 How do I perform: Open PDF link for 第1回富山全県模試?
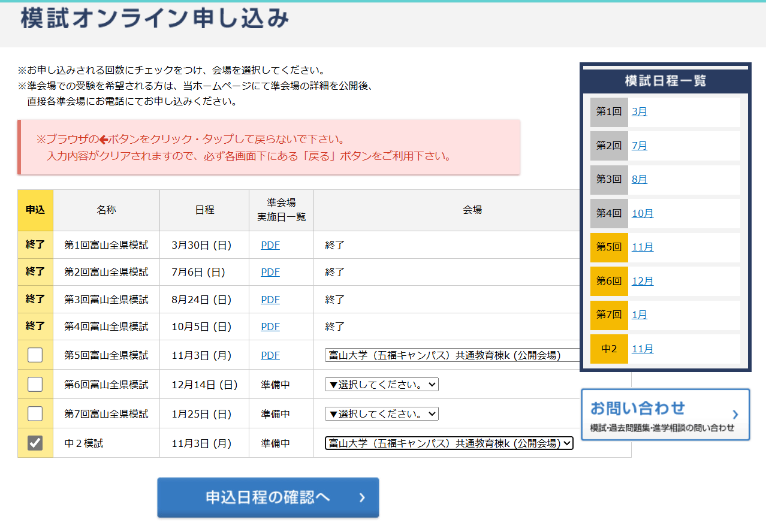point(270,245)
